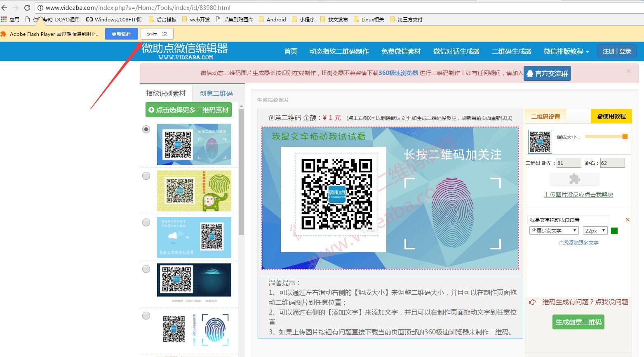
Task: Open the web开发 bookmark folder
Action: [196, 19]
